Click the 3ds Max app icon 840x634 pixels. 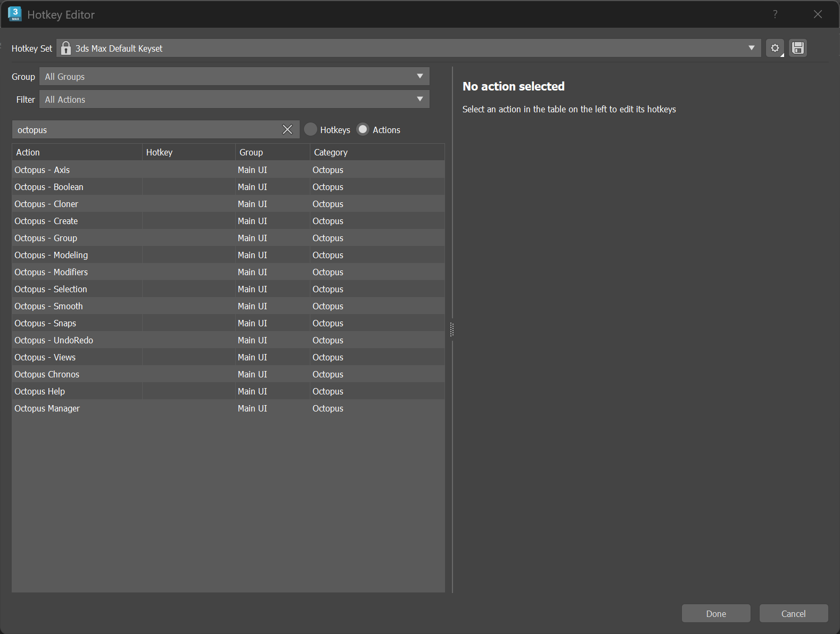(15, 14)
